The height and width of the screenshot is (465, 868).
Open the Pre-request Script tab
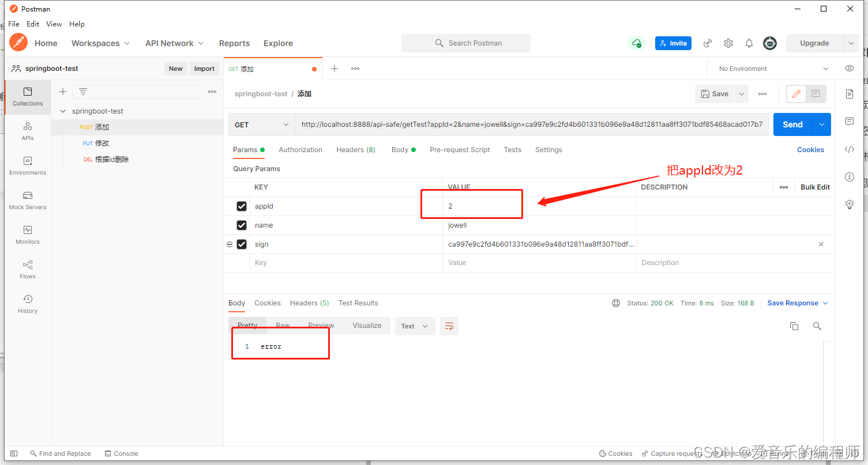[460, 150]
